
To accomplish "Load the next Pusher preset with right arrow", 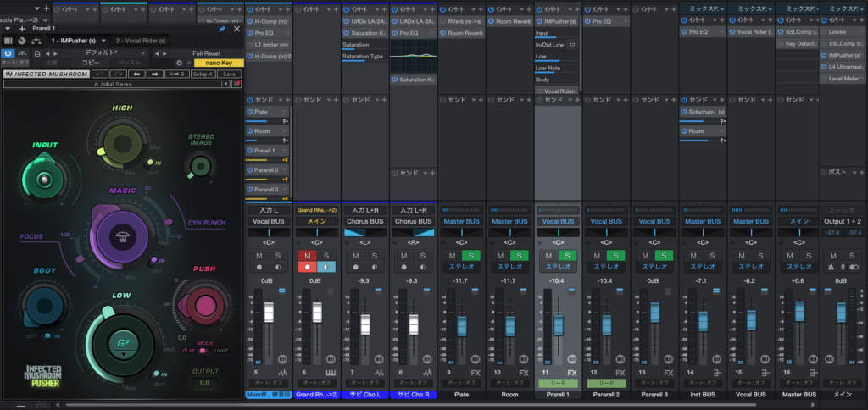I will 154,75.
